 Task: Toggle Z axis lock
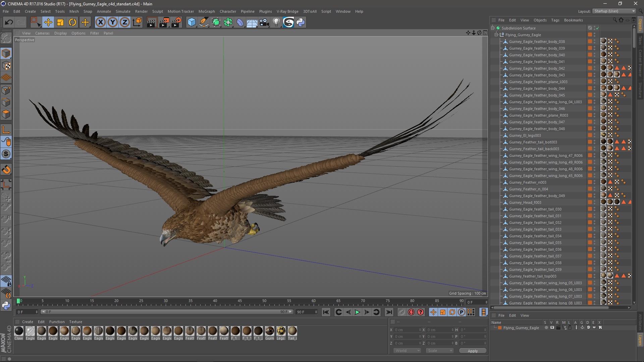[x=125, y=22]
